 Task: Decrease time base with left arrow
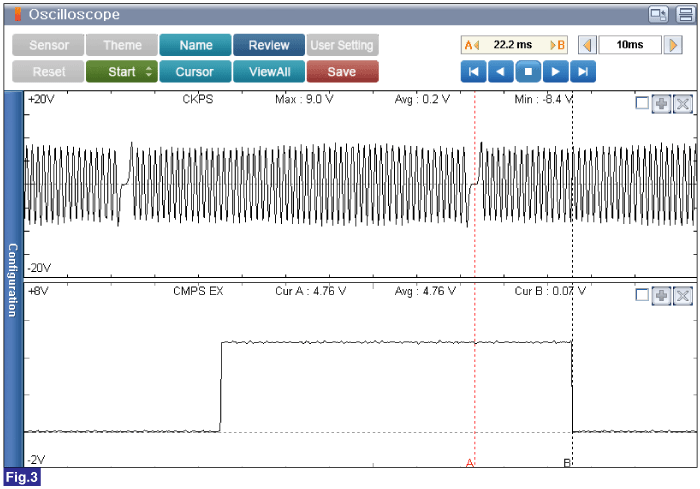point(587,45)
